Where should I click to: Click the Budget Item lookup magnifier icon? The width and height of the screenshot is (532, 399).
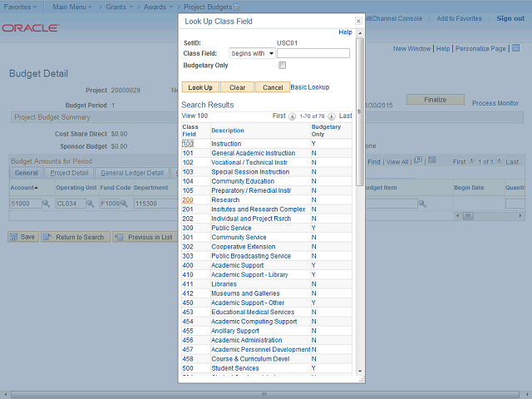click(422, 204)
